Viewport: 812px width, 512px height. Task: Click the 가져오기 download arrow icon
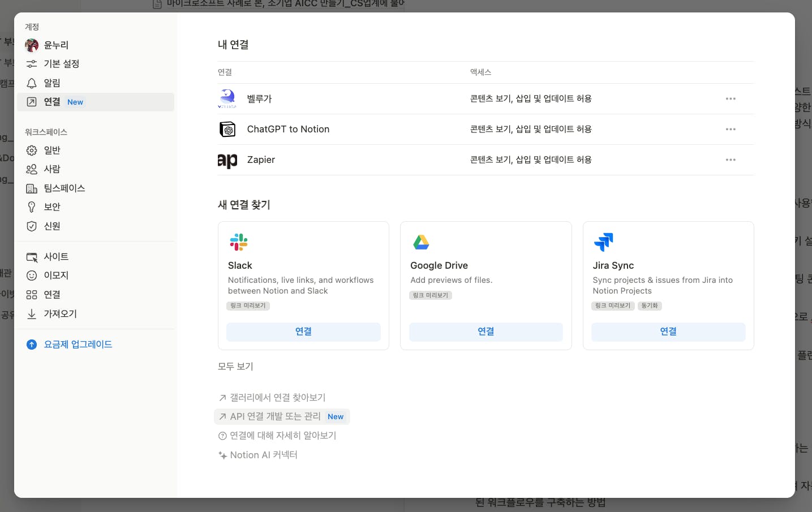click(x=32, y=314)
